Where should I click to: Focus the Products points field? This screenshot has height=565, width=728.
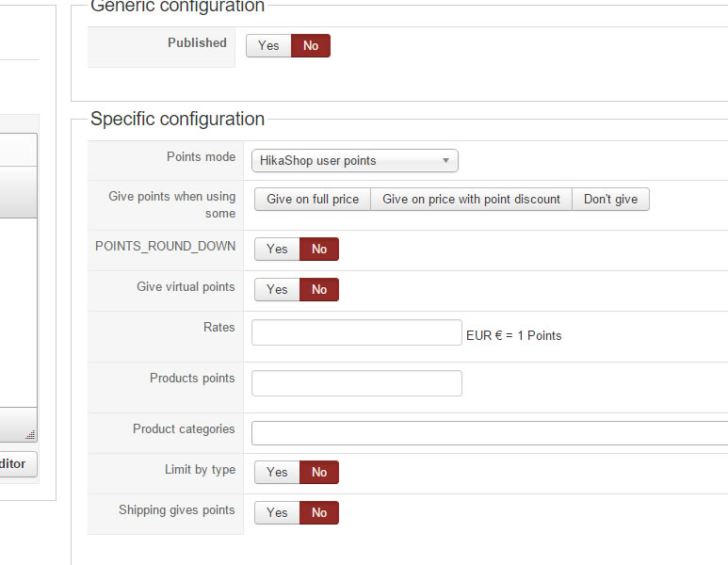click(x=356, y=384)
